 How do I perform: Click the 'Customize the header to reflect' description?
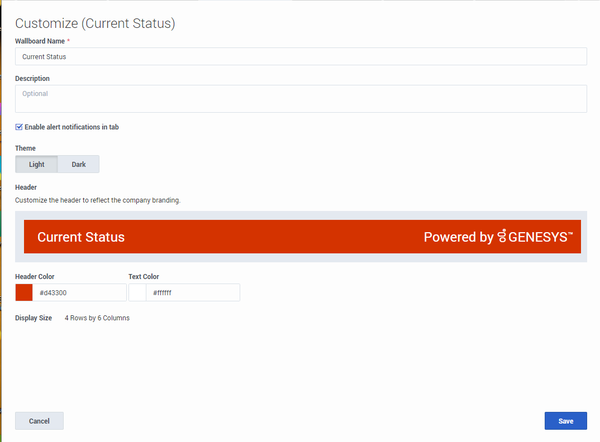98,200
